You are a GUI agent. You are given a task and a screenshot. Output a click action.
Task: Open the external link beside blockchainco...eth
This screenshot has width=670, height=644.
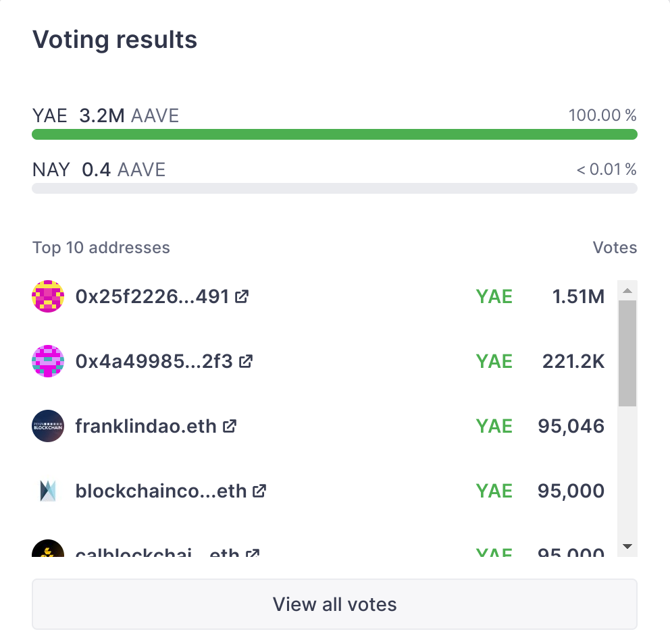pos(259,491)
